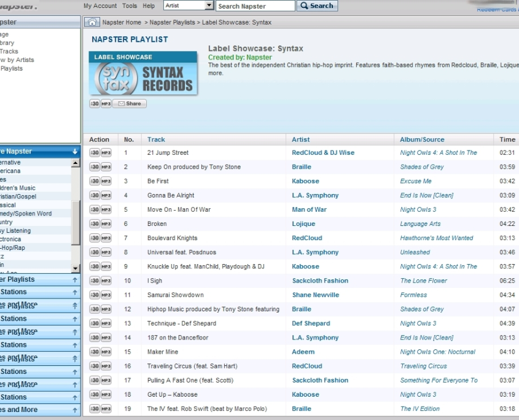Open artist Shane Newville
This screenshot has width=519, height=420.
tap(316, 295)
